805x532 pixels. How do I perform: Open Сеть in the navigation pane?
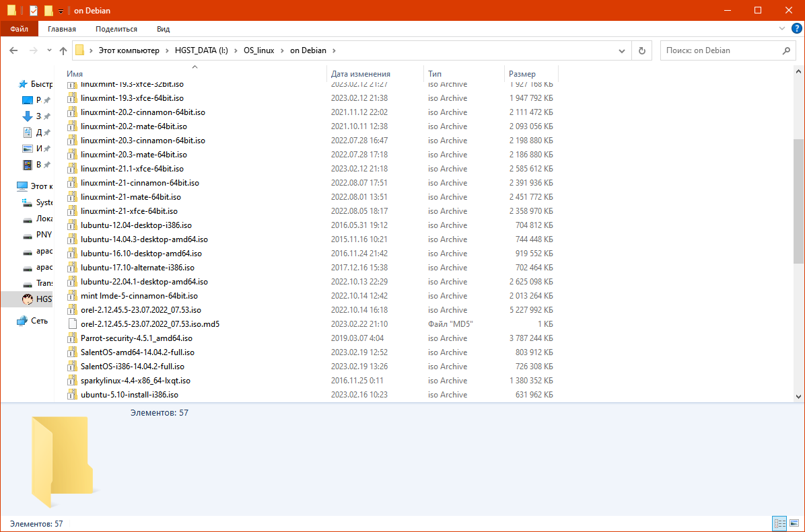(x=32, y=321)
